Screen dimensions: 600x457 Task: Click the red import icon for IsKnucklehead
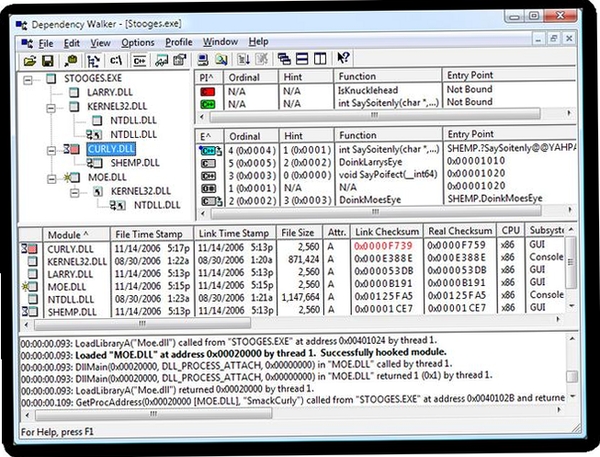pyautogui.click(x=207, y=92)
